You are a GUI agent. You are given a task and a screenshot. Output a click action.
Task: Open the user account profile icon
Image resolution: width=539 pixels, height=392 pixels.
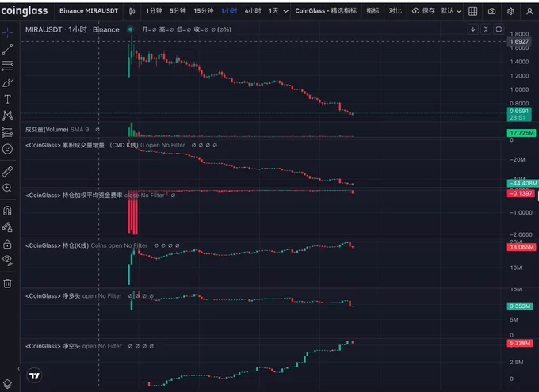click(x=529, y=11)
